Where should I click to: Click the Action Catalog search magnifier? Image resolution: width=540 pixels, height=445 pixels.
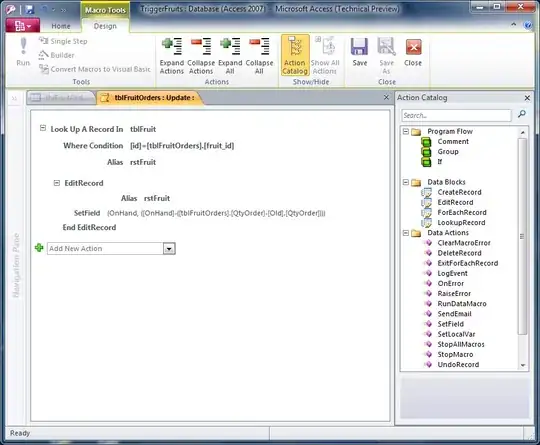[x=522, y=114]
